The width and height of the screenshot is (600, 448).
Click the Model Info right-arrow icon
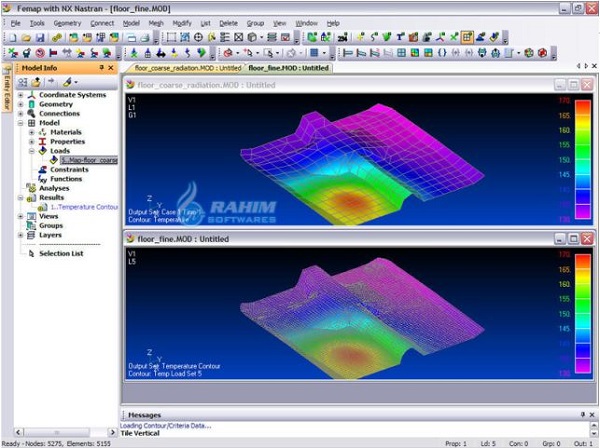click(51, 81)
